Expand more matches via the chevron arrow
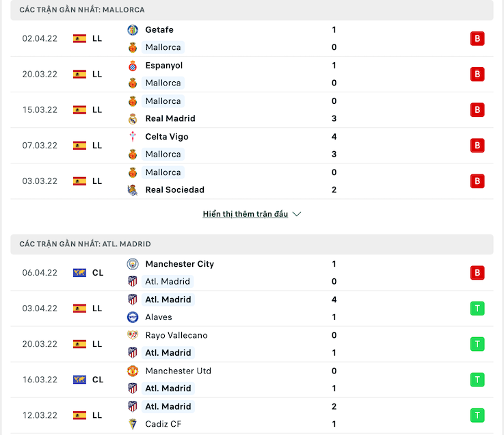 click(297, 214)
